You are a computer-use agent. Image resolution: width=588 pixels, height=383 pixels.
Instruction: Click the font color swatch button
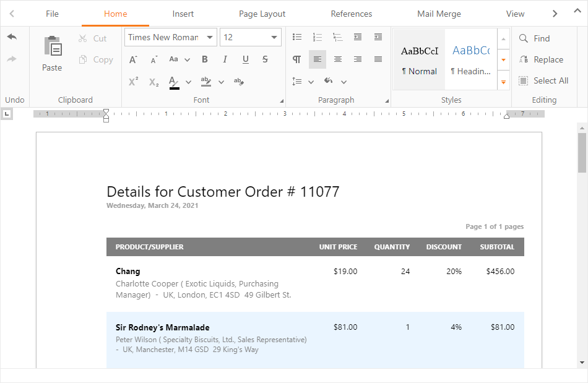coord(174,81)
